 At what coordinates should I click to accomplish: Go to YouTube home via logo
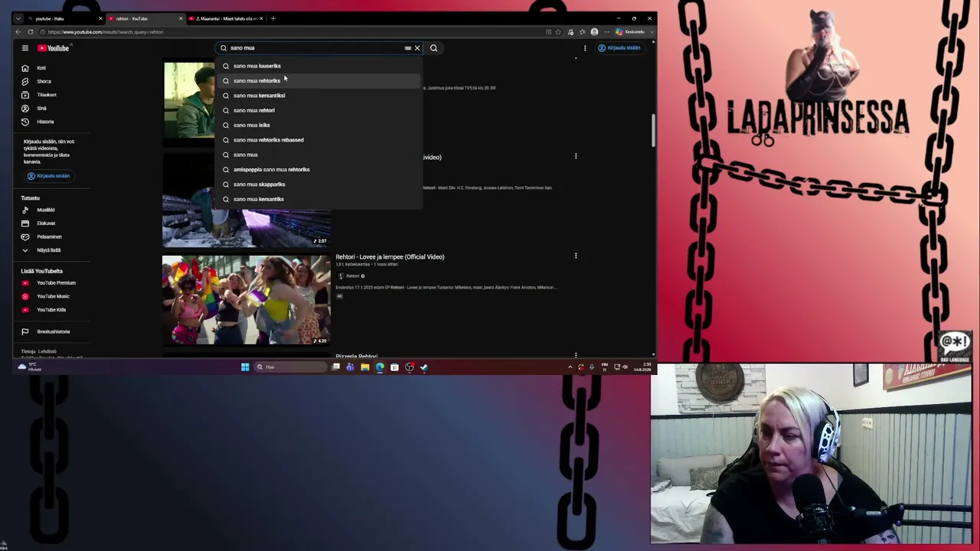click(x=54, y=48)
